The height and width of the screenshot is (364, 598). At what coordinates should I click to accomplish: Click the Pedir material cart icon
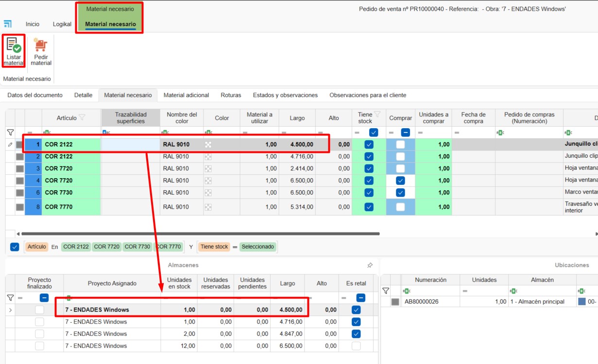(41, 46)
